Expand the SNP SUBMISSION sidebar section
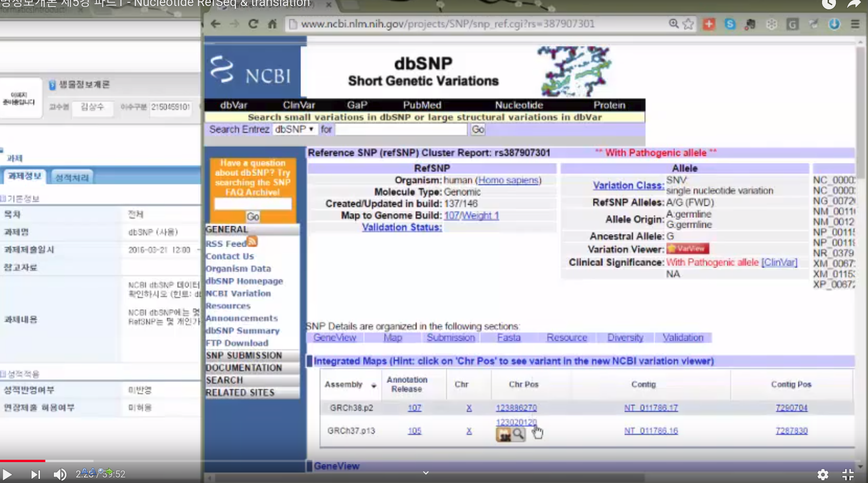868x483 pixels. point(252,355)
